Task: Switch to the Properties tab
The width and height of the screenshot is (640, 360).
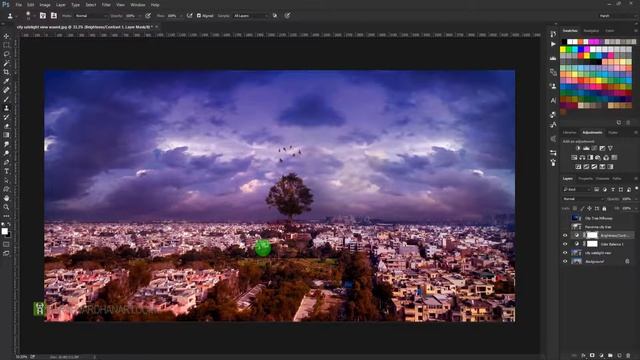Action: click(x=585, y=179)
